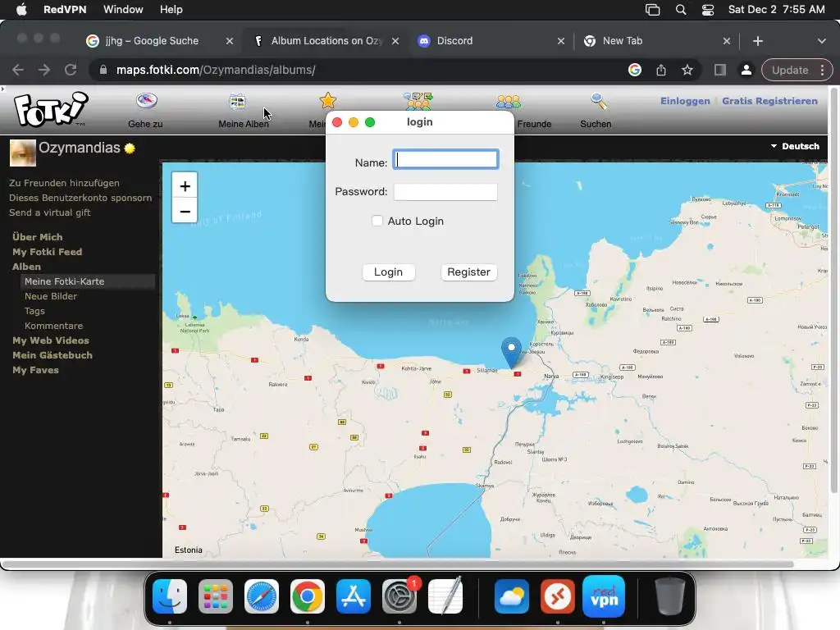840x630 pixels.
Task: Open the Chrome profile icon
Action: tap(746, 70)
